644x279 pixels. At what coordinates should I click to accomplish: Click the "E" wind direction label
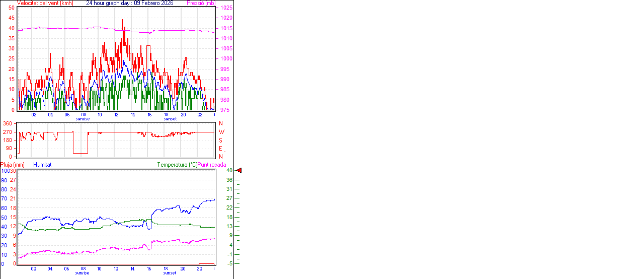coord(220,149)
